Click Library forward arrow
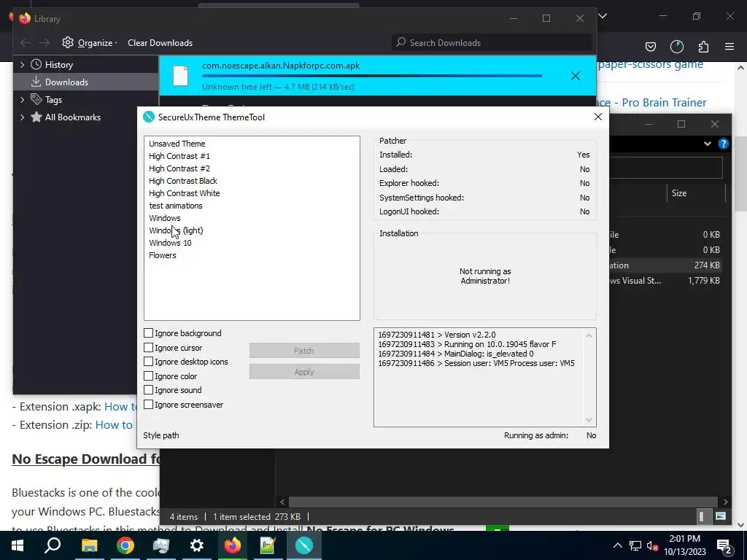The image size is (747, 560). click(44, 43)
